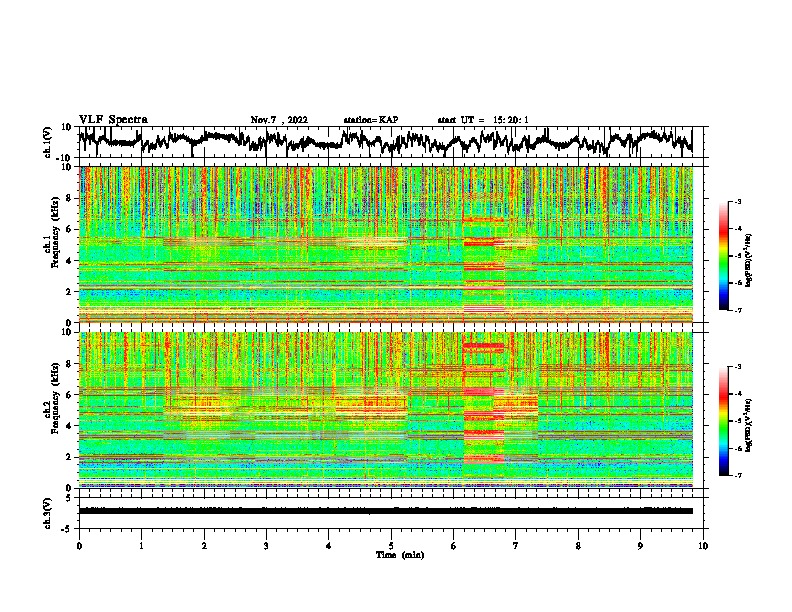792x612 pixels.
Task: Click the "-10" tick on ch.1(V) axis
Action: point(64,157)
